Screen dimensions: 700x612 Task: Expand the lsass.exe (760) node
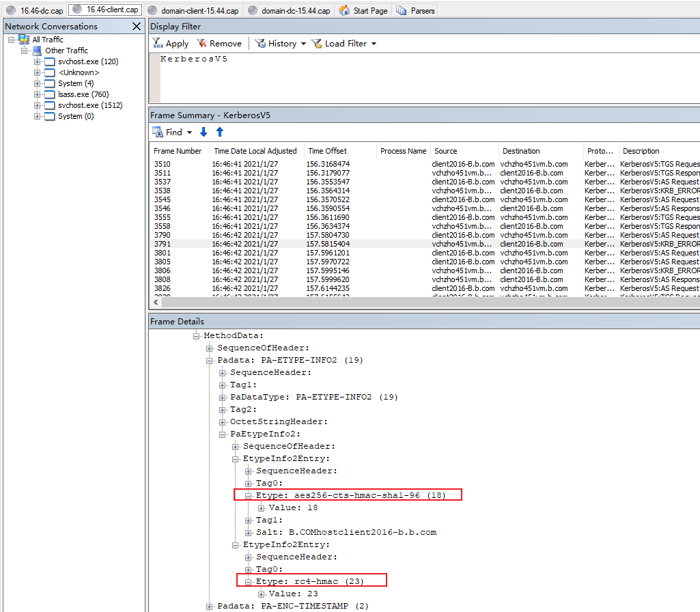pyautogui.click(x=37, y=95)
